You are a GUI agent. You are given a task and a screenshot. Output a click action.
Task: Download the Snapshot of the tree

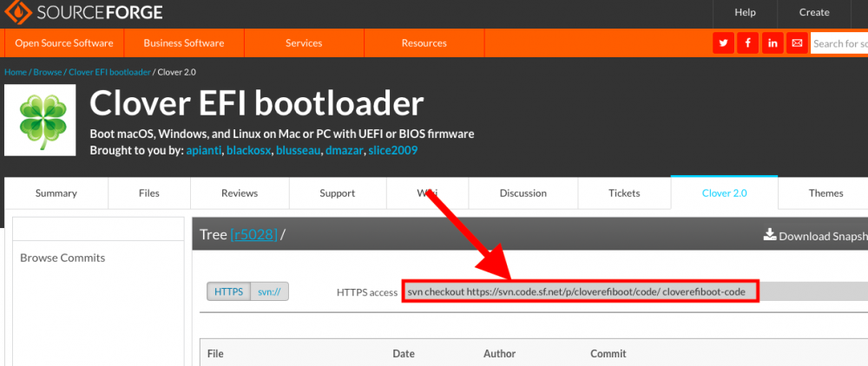click(x=815, y=236)
